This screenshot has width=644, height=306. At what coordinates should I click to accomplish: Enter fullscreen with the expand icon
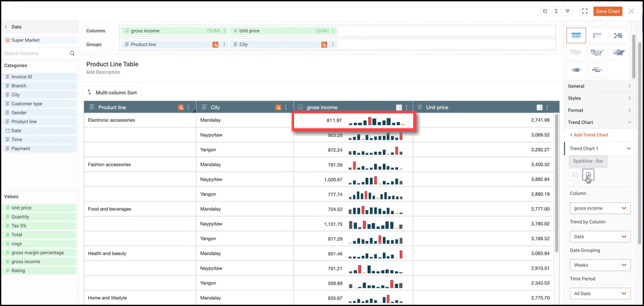pos(584,11)
